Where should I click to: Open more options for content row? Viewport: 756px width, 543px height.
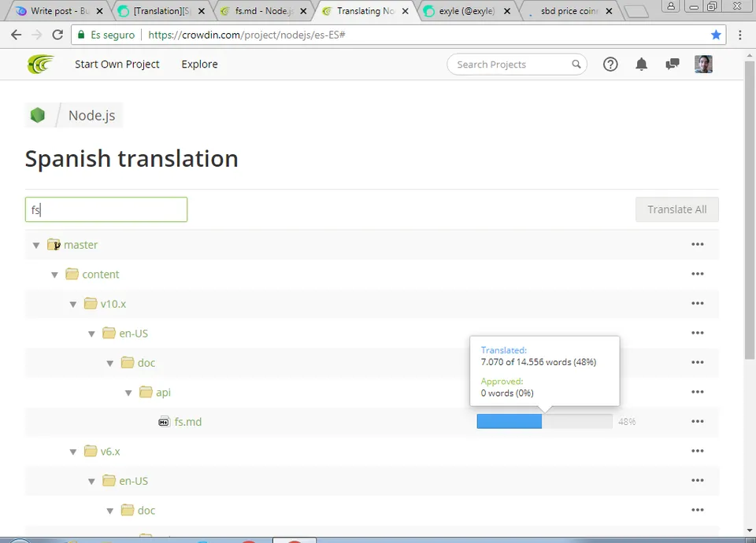point(698,274)
